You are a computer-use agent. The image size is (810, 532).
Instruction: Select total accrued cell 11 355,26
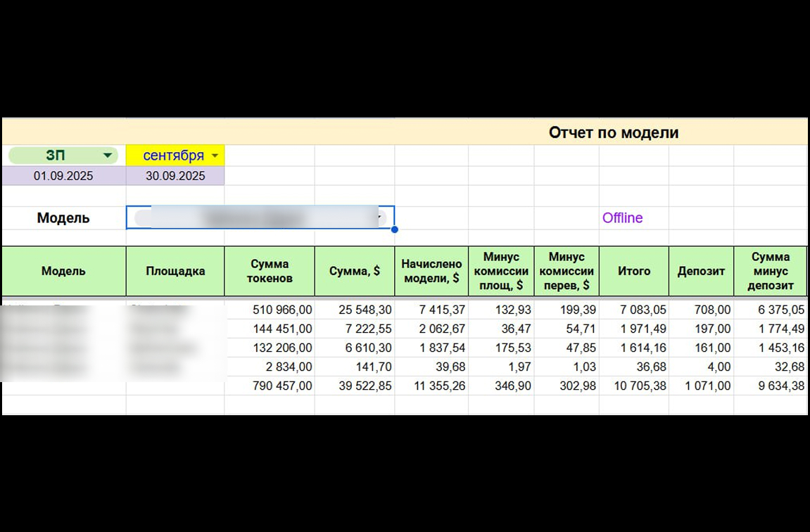tap(431, 386)
